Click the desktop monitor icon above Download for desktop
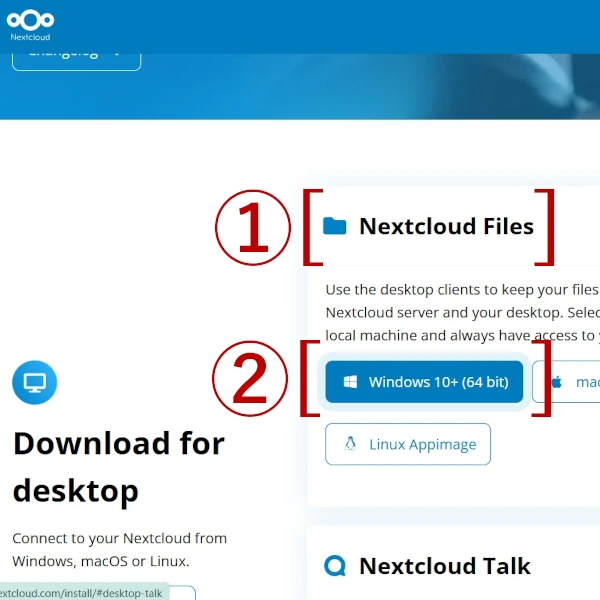600x600 pixels. (x=34, y=382)
